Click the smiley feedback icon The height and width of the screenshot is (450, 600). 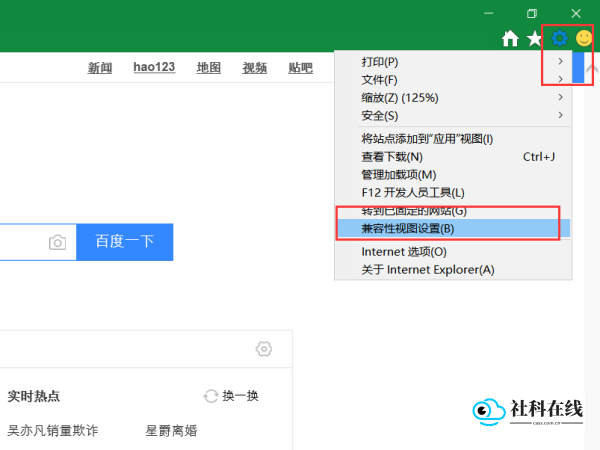pyautogui.click(x=584, y=38)
